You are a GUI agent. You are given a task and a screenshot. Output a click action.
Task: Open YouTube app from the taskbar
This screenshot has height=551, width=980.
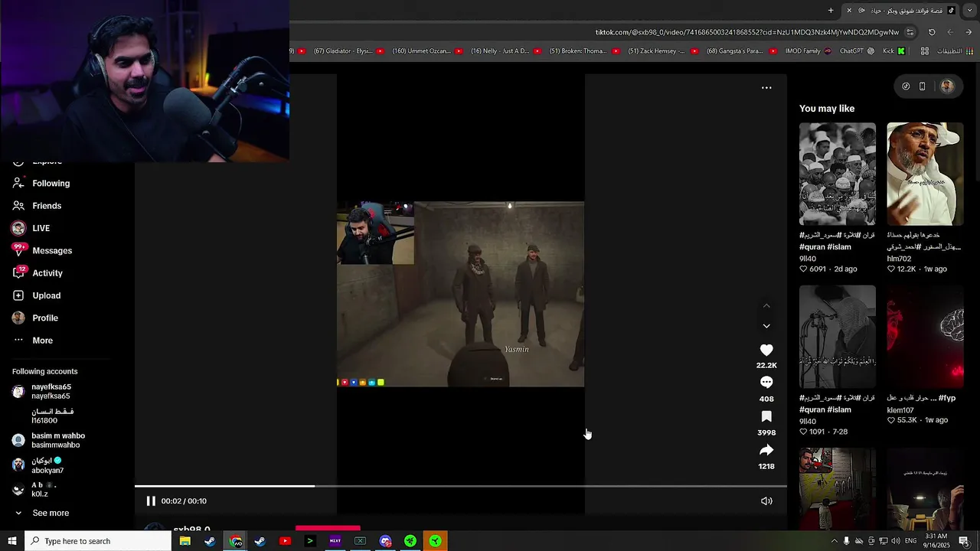click(x=285, y=541)
